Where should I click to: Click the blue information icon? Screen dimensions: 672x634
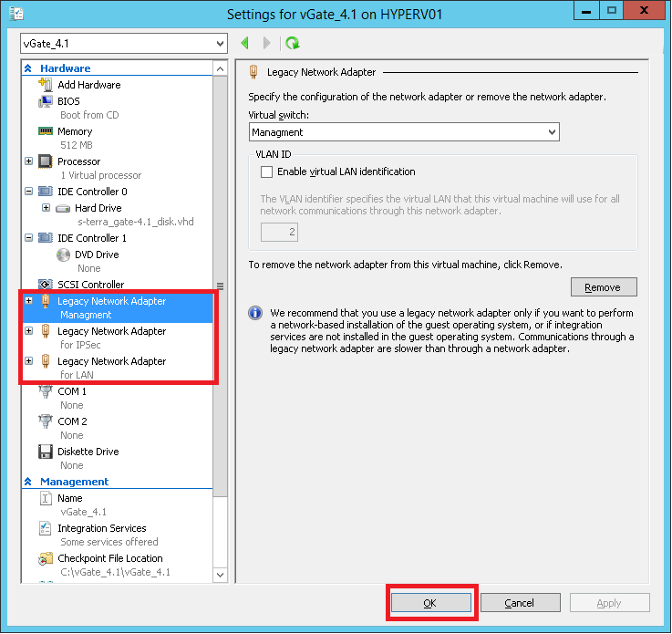pos(255,313)
